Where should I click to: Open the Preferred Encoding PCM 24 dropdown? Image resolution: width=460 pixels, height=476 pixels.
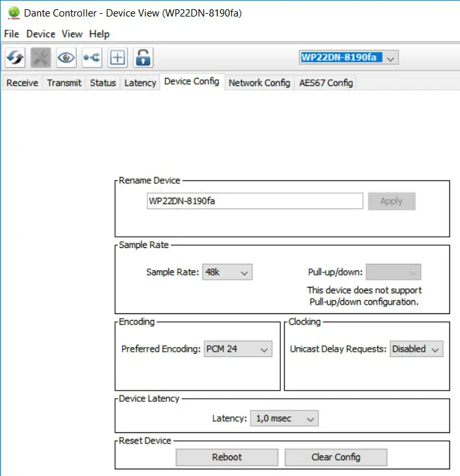tap(238, 349)
